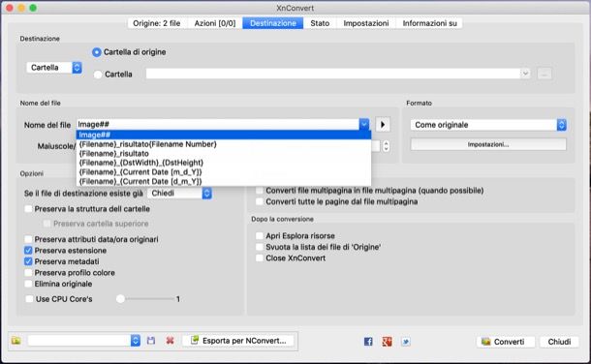Choose the {Filename}_risultato pattern
The height and width of the screenshot is (364, 591).
pos(224,154)
